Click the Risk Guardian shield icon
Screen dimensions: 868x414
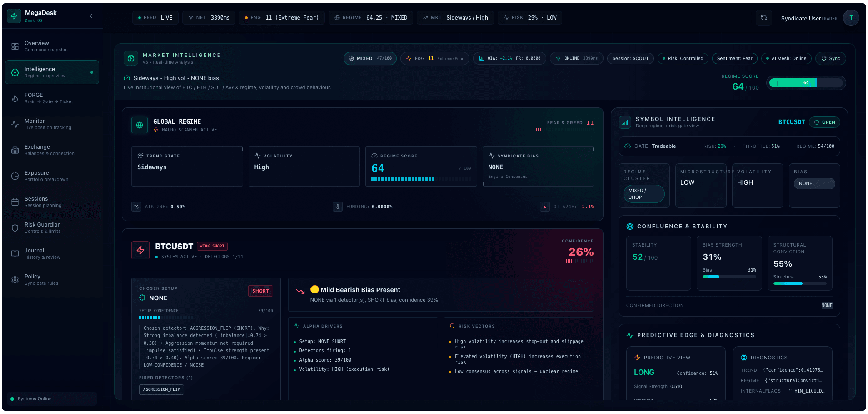point(15,227)
